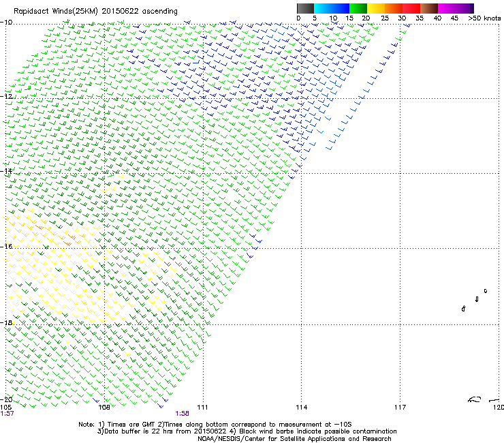
Task: Click the small island outlines near 120E
Action: [475, 300]
